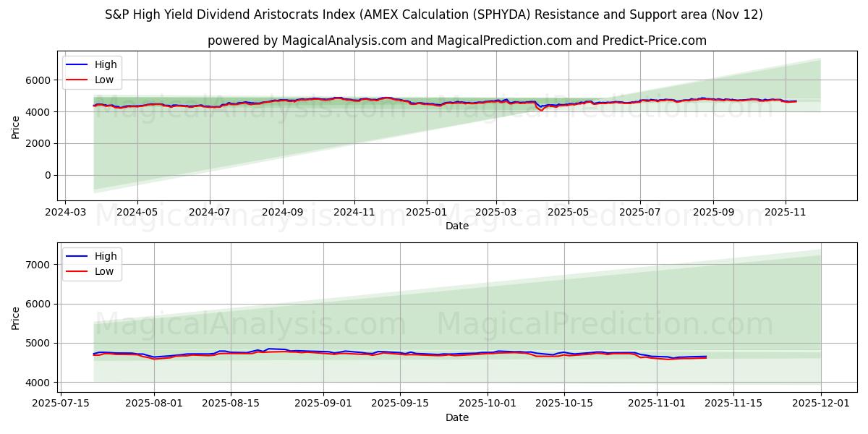
Task: Click the chart title with SPHYDA text
Action: [x=434, y=12]
